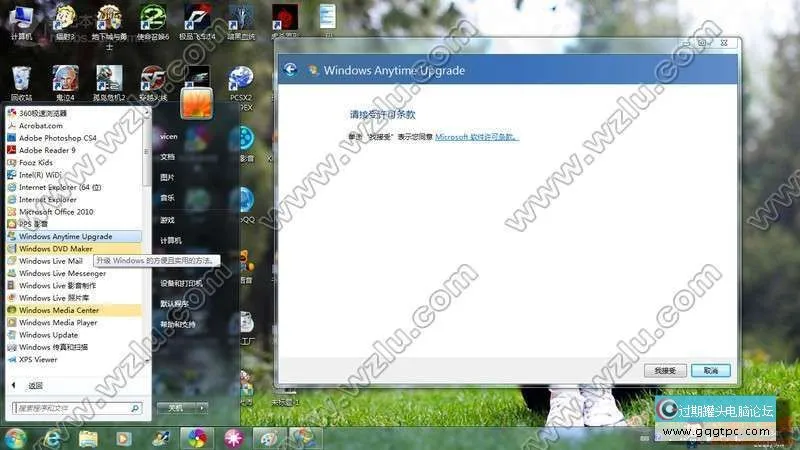Open the Microsoft 软件许可条款 link
800x450 pixels.
pyautogui.click(x=477, y=137)
